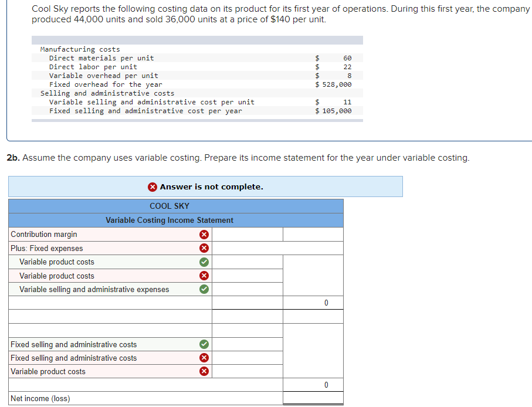Click the Net income (loss) total field
Image resolution: width=532 pixels, height=407 pixels.
pyautogui.click(x=313, y=398)
